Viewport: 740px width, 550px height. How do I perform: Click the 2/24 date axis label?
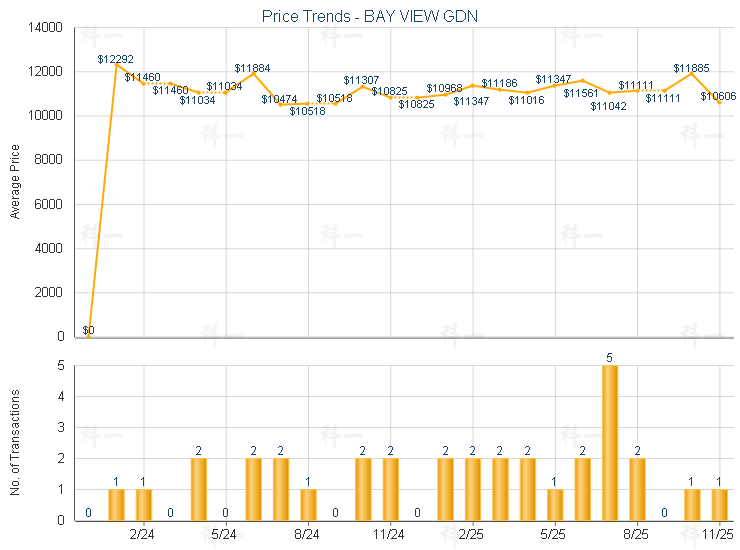pyautogui.click(x=143, y=535)
